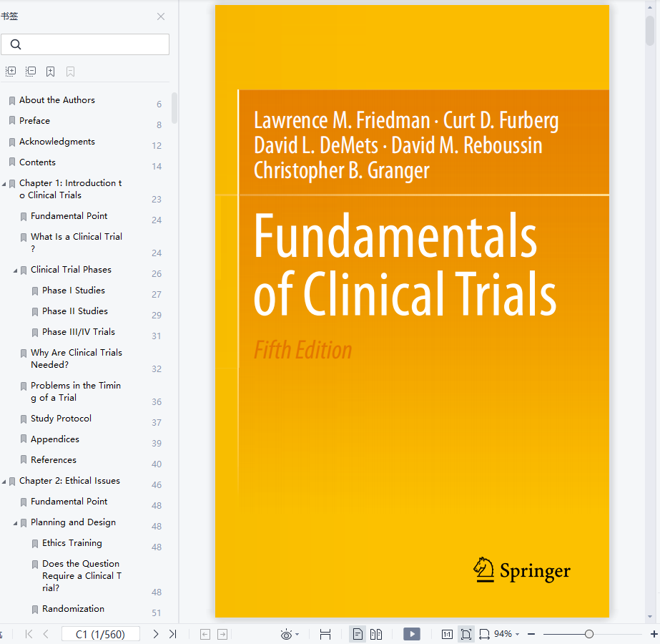Collapse all bookmarks icon
Screen dimensions: 660x644
coord(31,71)
